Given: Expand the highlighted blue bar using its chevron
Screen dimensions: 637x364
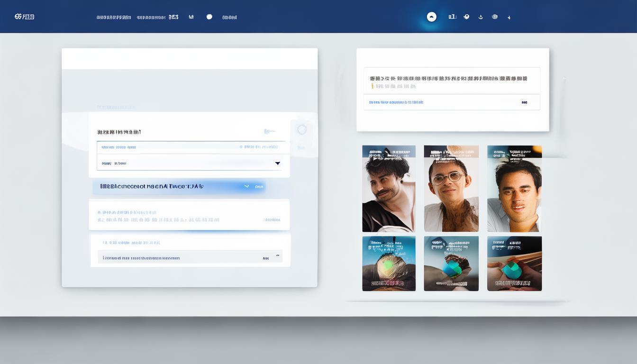Looking at the screenshot, I should point(246,186).
